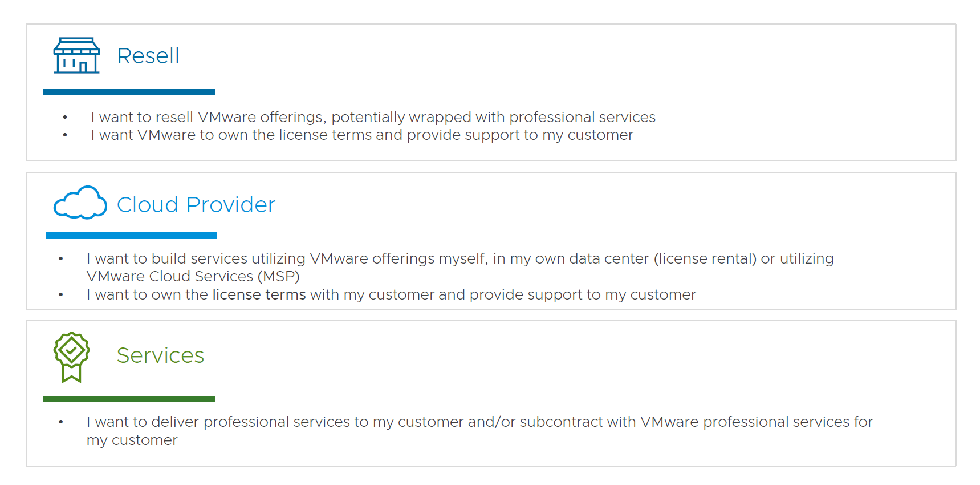Click the bullet before 'I want to resell'
Image resolution: width=980 pixels, height=485 pixels.
pos(65,118)
